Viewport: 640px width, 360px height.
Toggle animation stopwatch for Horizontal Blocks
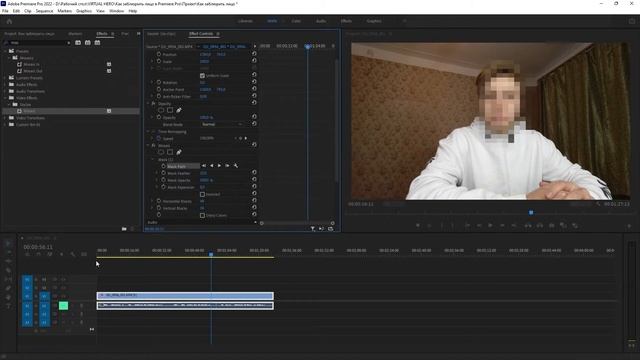click(x=159, y=201)
